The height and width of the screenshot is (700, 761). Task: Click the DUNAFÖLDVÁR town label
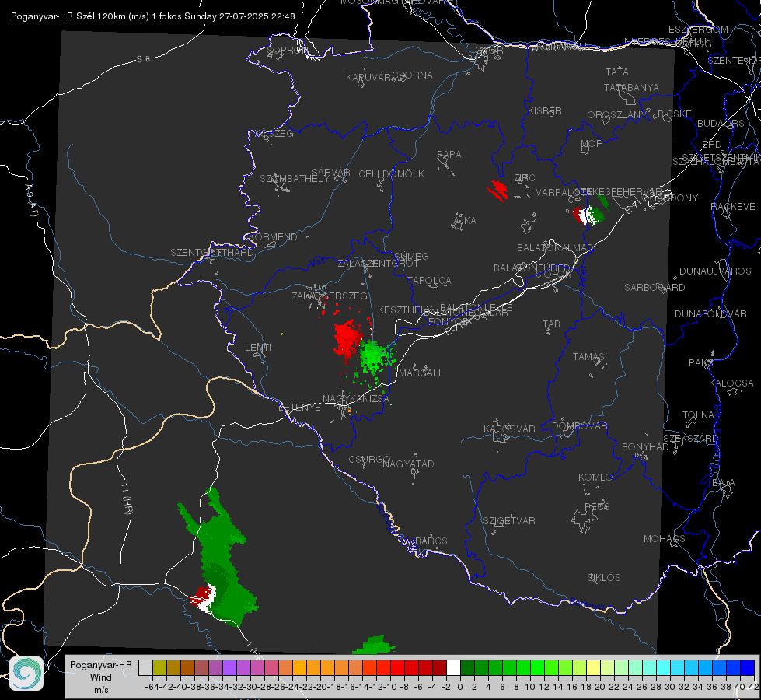(710, 313)
